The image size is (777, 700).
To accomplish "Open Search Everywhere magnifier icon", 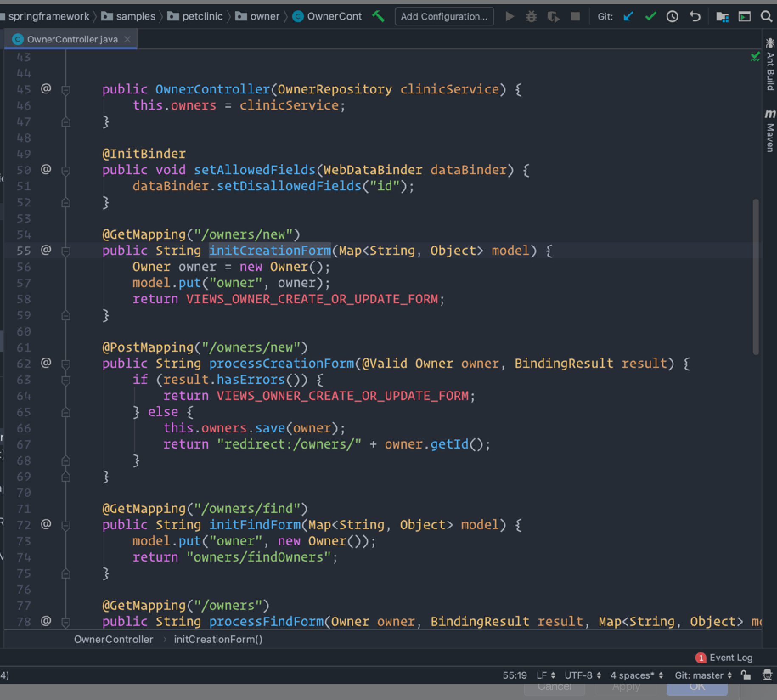I will (x=766, y=17).
